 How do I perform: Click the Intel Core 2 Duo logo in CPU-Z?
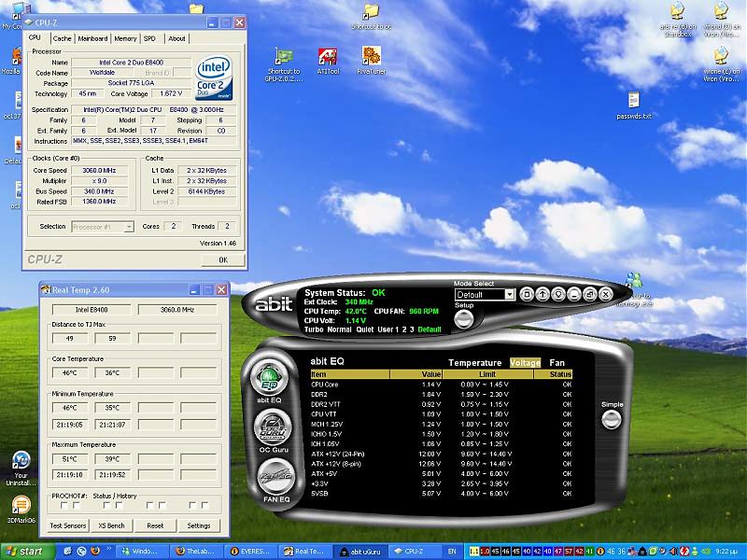pyautogui.click(x=214, y=77)
